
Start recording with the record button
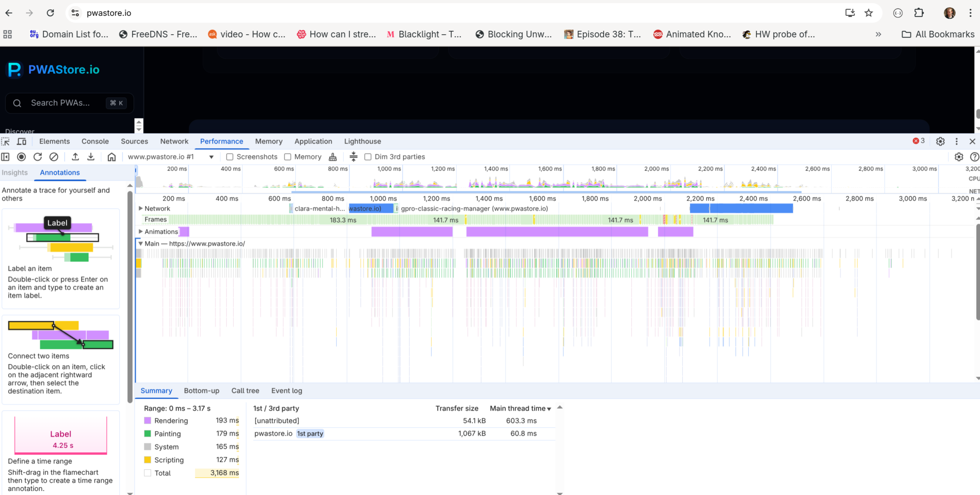(22, 157)
